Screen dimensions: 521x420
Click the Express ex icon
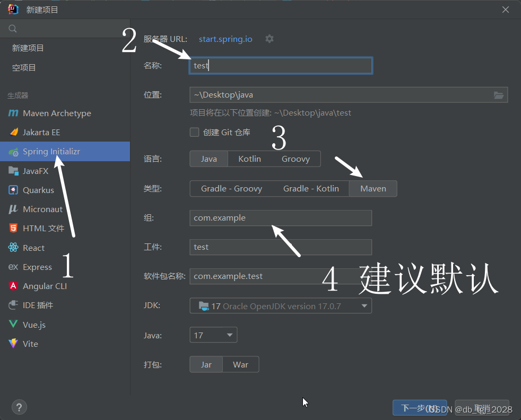coord(13,267)
